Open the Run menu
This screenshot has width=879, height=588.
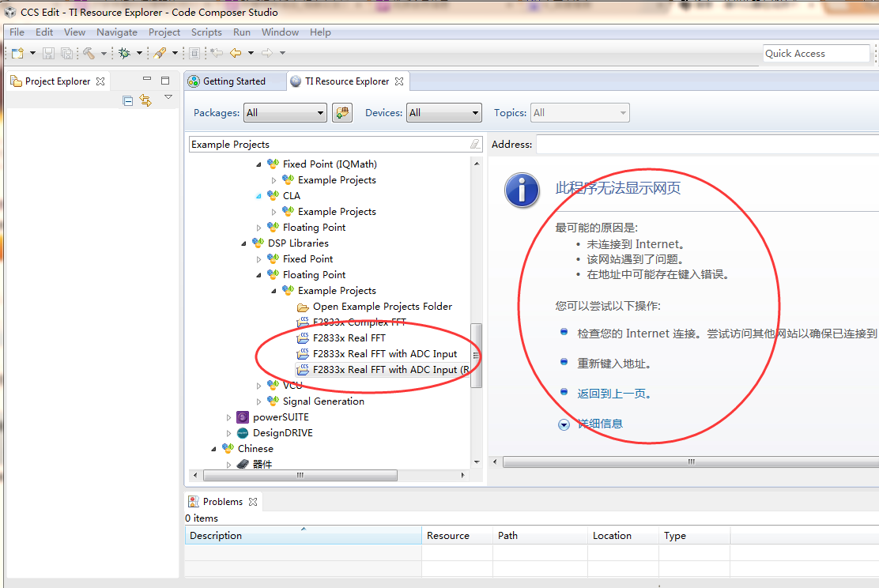[242, 32]
